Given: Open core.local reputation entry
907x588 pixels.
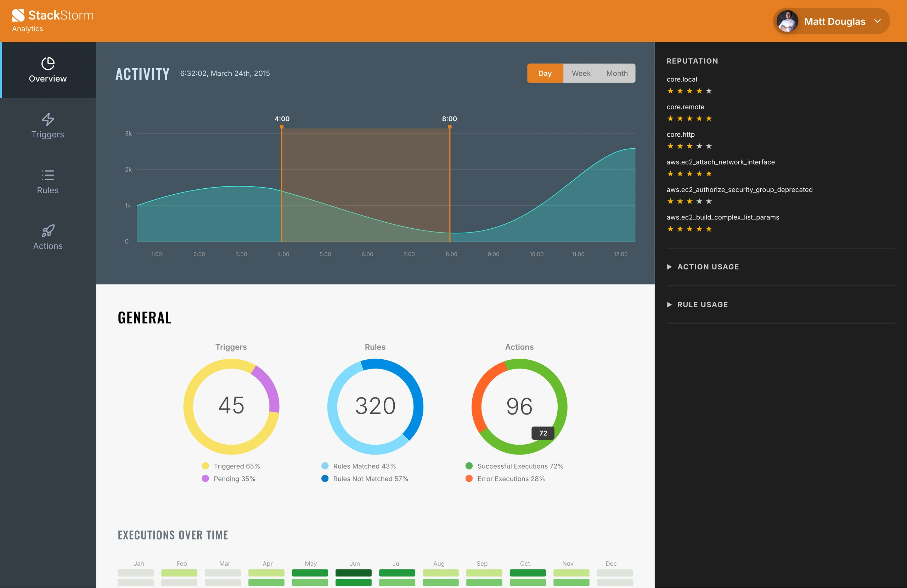Looking at the screenshot, I should (x=682, y=79).
